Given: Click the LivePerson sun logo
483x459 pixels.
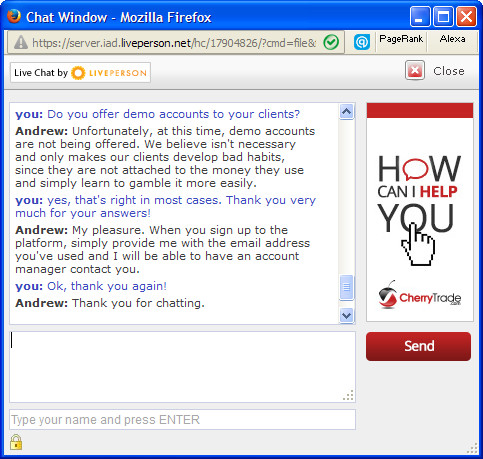Looking at the screenshot, I should (78, 73).
